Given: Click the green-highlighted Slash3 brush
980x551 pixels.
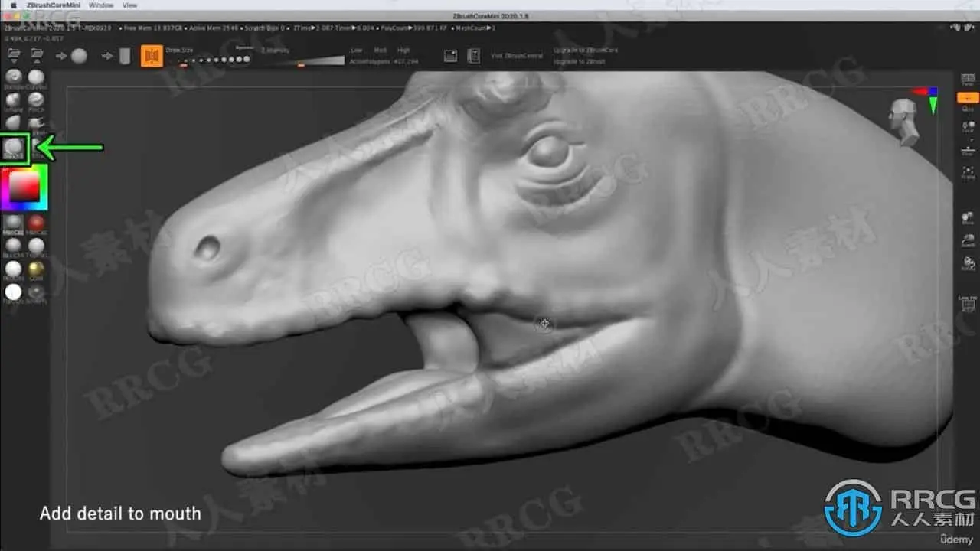Looking at the screenshot, I should click(14, 148).
